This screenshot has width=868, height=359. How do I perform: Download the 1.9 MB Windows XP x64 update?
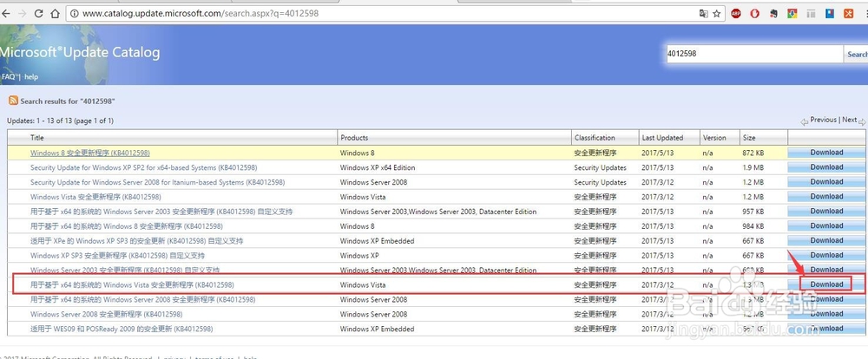826,167
